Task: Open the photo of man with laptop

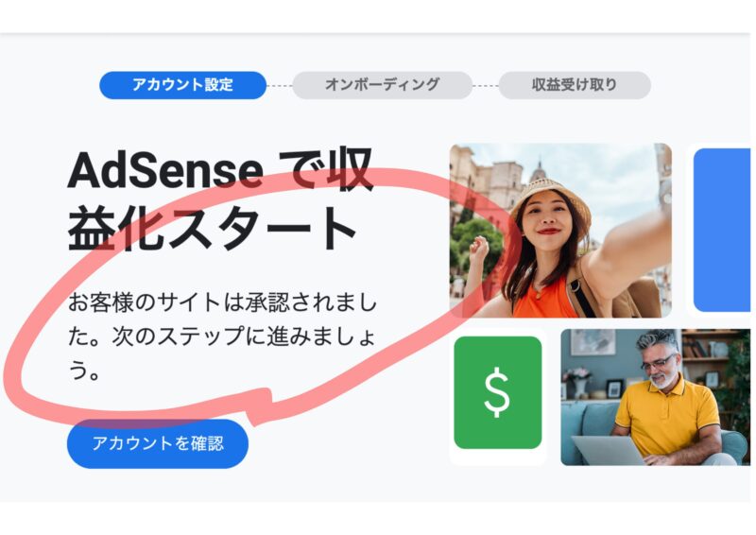Action: 655,397
